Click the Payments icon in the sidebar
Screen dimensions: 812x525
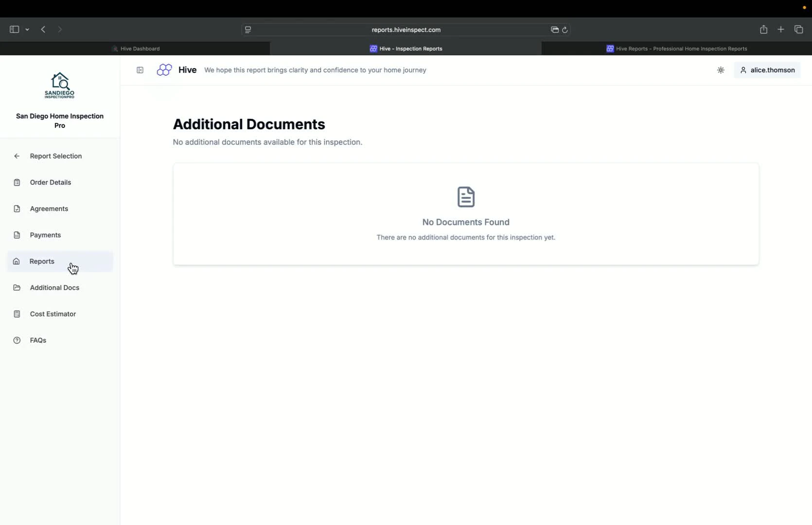17,235
